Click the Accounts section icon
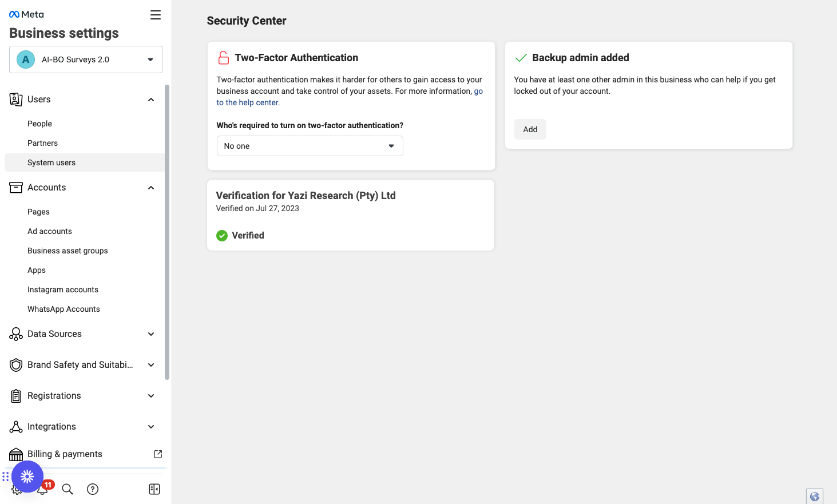Screen dimensions: 837x504 (16, 188)
